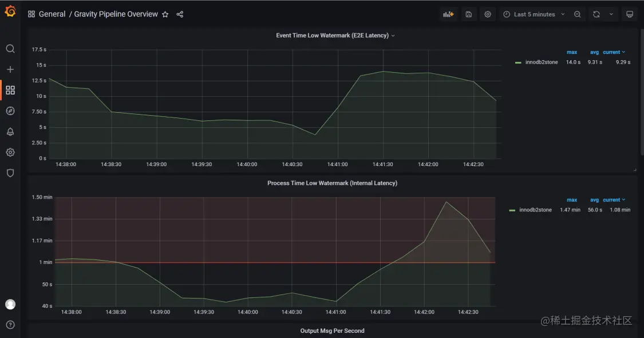Open the user profile avatar
Viewport: 644px width, 338px height.
[10, 304]
